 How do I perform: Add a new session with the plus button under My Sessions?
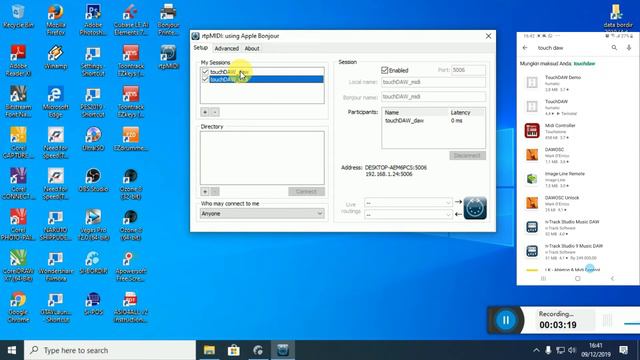point(205,112)
